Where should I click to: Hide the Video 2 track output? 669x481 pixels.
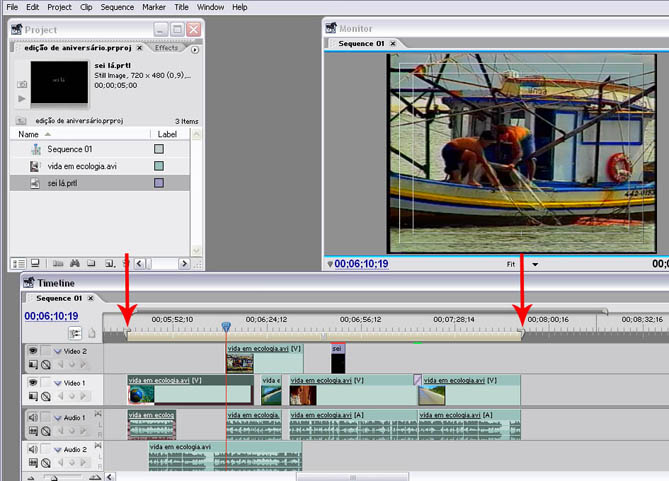(x=32, y=350)
